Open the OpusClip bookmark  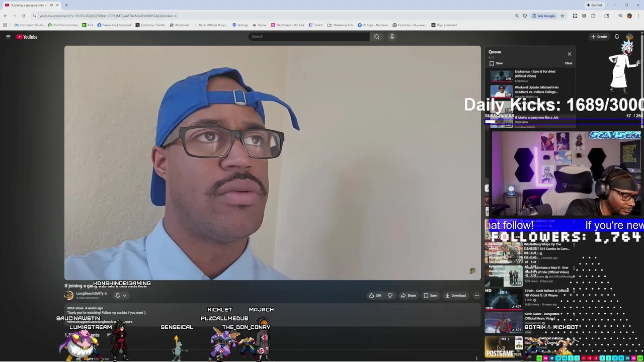click(x=409, y=25)
